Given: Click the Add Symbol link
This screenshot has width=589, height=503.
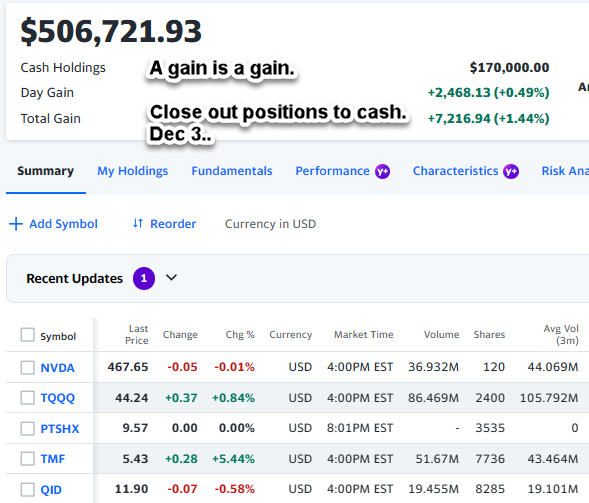Looking at the screenshot, I should [x=63, y=224].
